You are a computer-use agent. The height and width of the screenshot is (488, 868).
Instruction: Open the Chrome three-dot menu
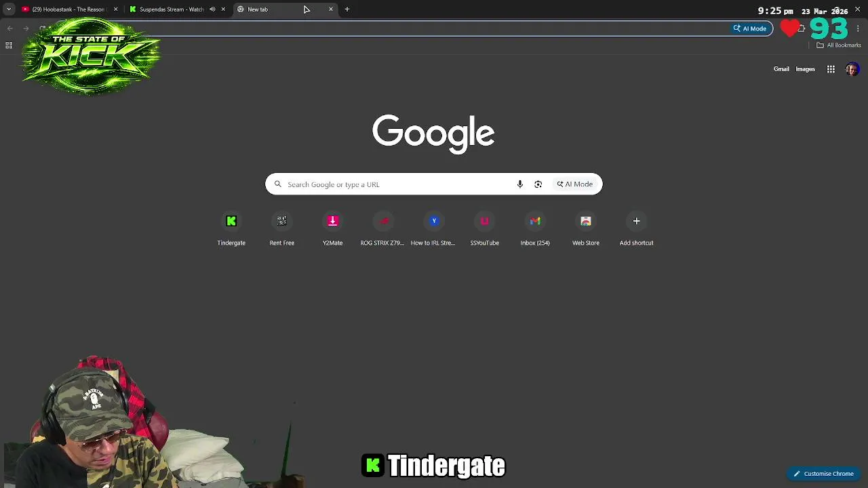[x=858, y=28]
